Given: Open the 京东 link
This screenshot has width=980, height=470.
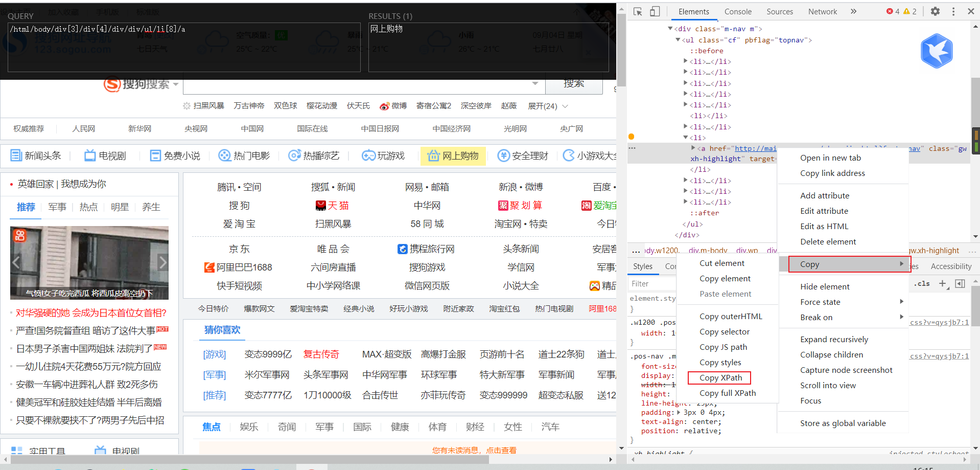Looking at the screenshot, I should point(239,249).
